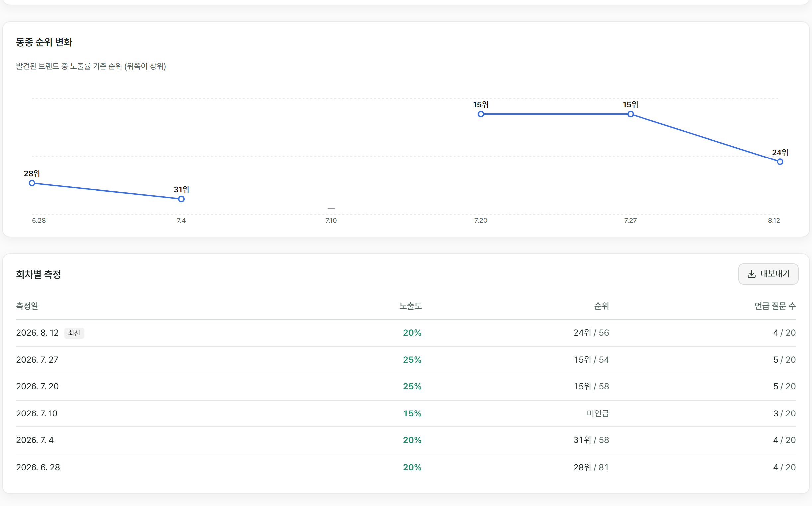The width and height of the screenshot is (812, 506).
Task: Click the 15% value in the 2026. 7. 10 row
Action: pos(412,413)
